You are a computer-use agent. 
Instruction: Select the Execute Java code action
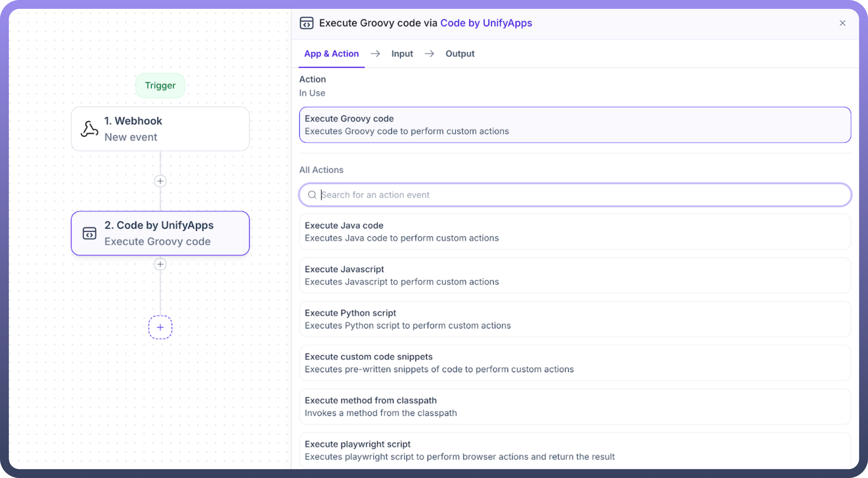(575, 232)
